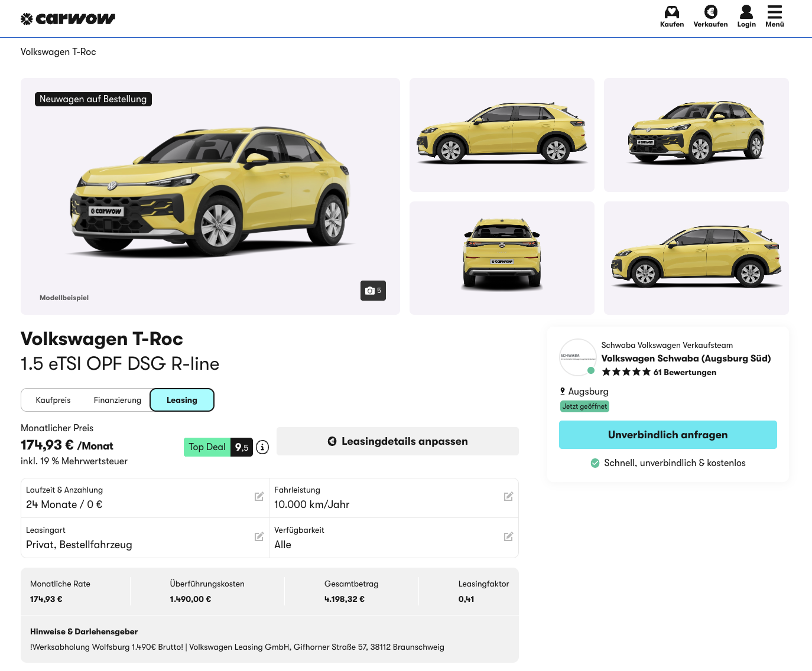The image size is (812, 671).
Task: Click the five-star dealer rating
Action: click(626, 372)
